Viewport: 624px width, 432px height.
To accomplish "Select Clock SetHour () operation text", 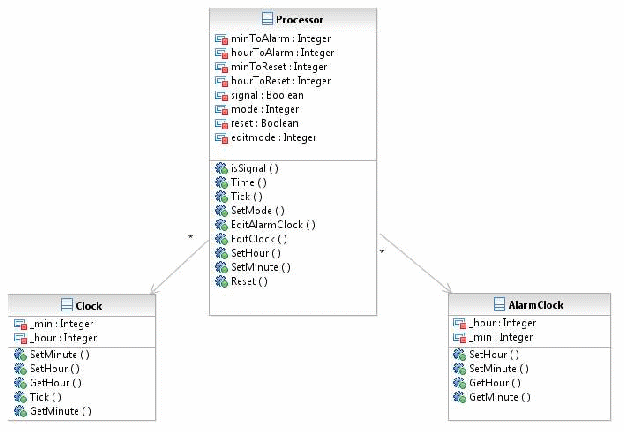I will [55, 369].
